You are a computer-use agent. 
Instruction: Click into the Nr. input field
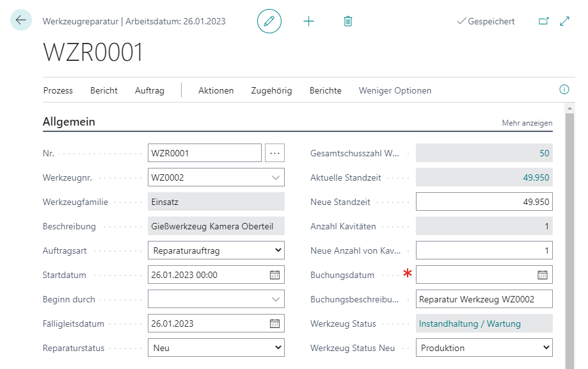pos(204,153)
